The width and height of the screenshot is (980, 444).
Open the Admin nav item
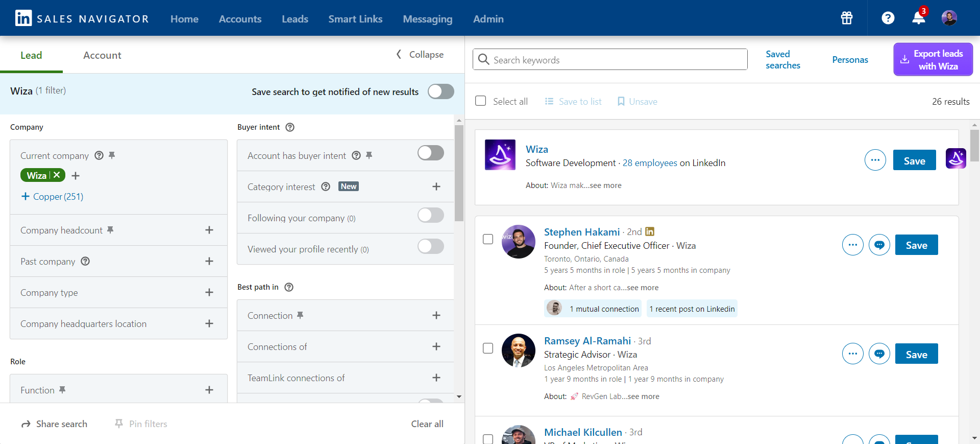[x=488, y=19]
